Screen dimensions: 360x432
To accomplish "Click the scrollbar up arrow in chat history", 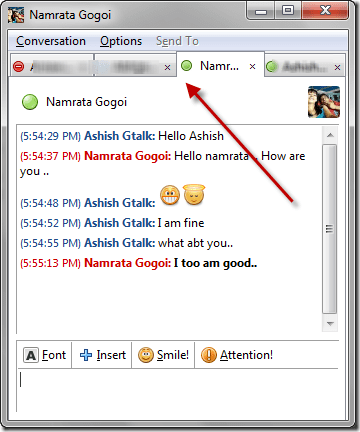I will (x=330, y=135).
